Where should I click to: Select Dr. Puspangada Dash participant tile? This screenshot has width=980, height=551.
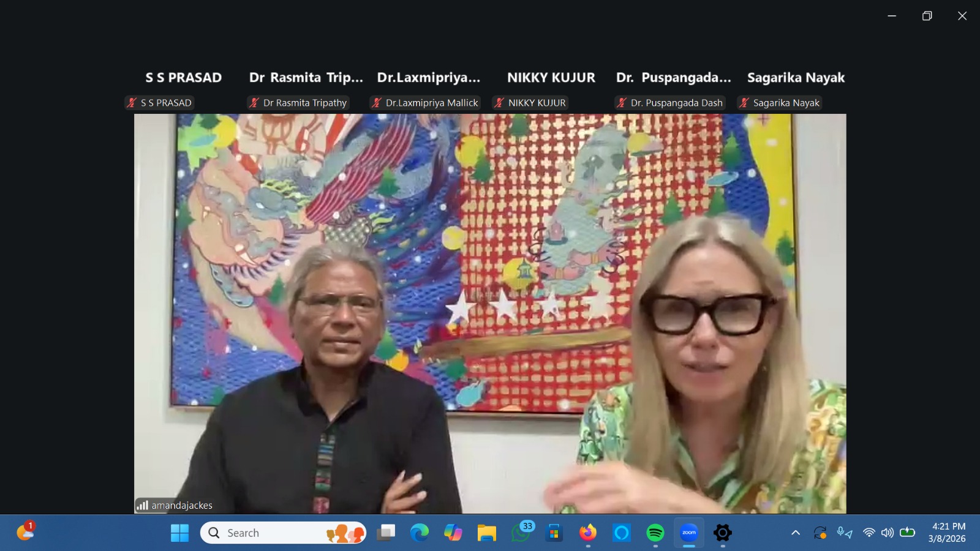(x=673, y=78)
